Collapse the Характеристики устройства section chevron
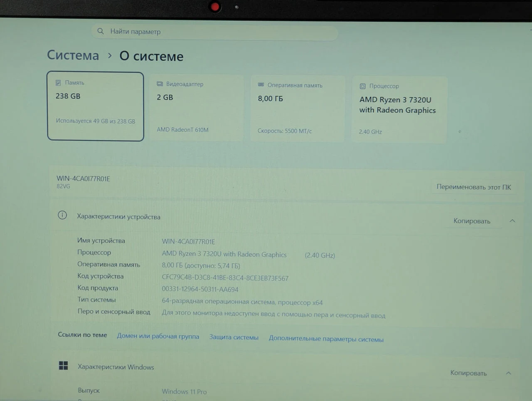Image resolution: width=532 pixels, height=401 pixels. coord(512,221)
